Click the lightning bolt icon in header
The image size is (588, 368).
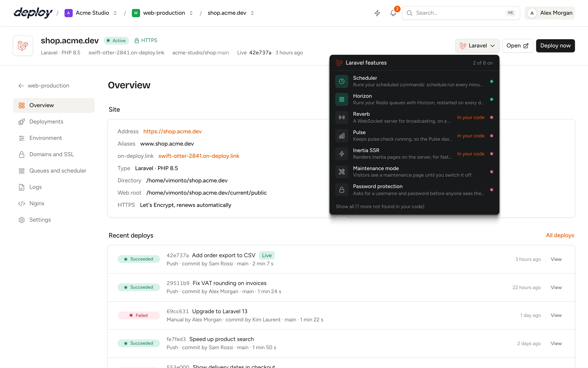pyautogui.click(x=377, y=13)
